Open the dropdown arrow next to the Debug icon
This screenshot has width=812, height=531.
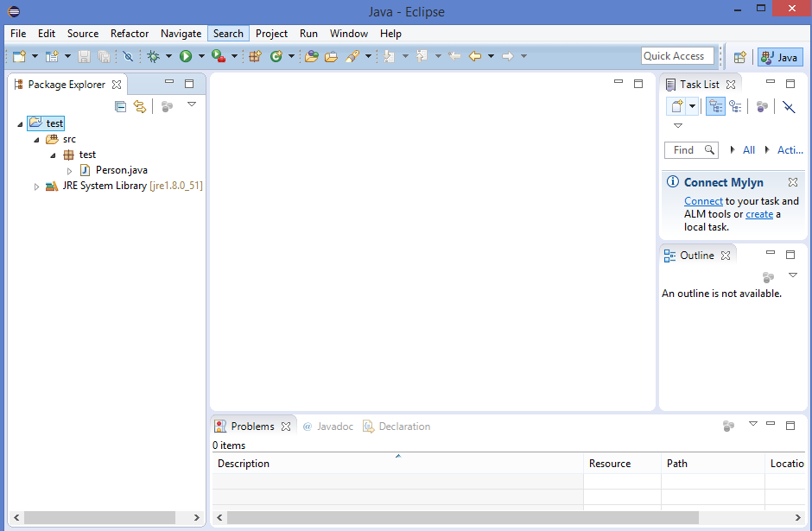click(168, 56)
